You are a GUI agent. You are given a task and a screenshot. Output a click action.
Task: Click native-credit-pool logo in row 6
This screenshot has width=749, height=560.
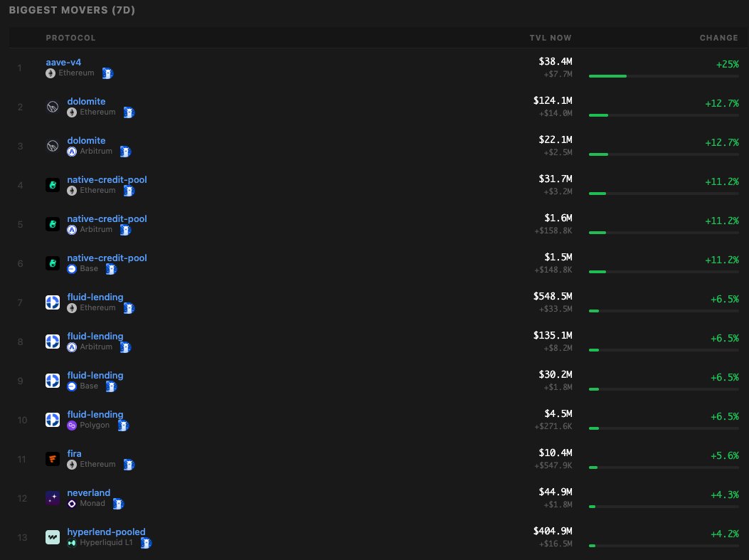point(53,263)
